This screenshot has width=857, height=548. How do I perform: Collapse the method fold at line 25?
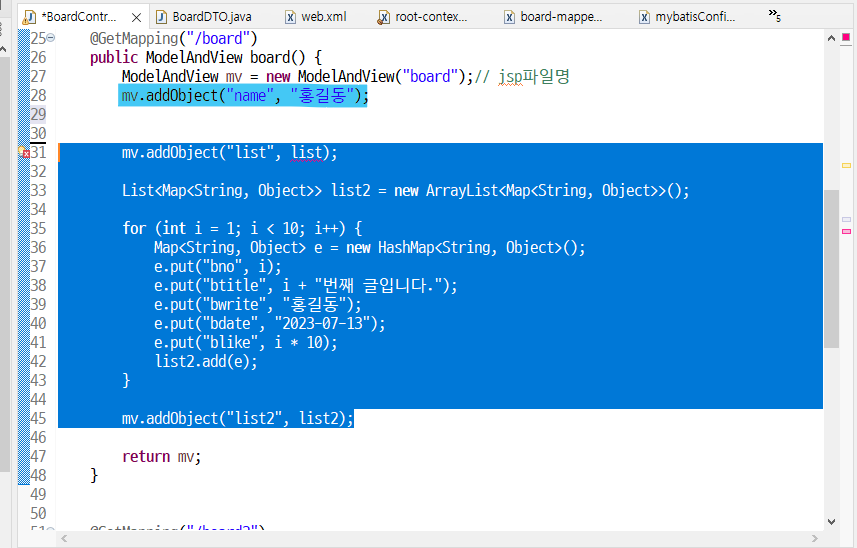[x=51, y=38]
